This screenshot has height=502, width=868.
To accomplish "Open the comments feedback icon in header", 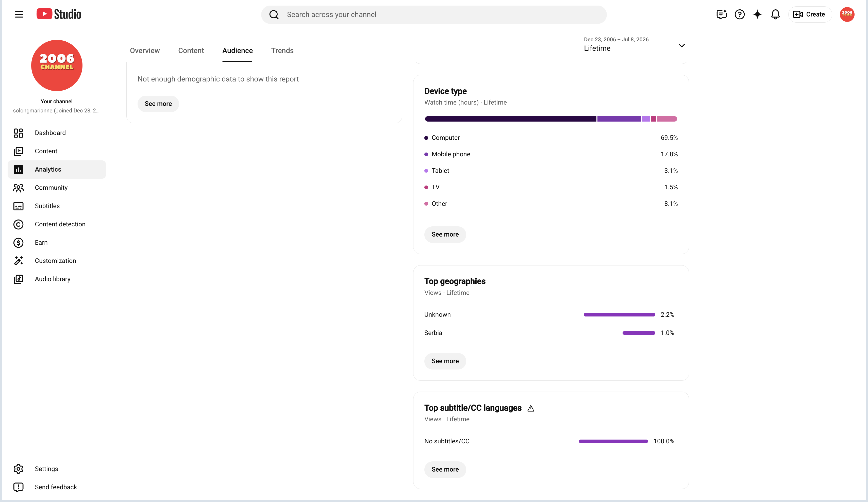I will 721,14.
